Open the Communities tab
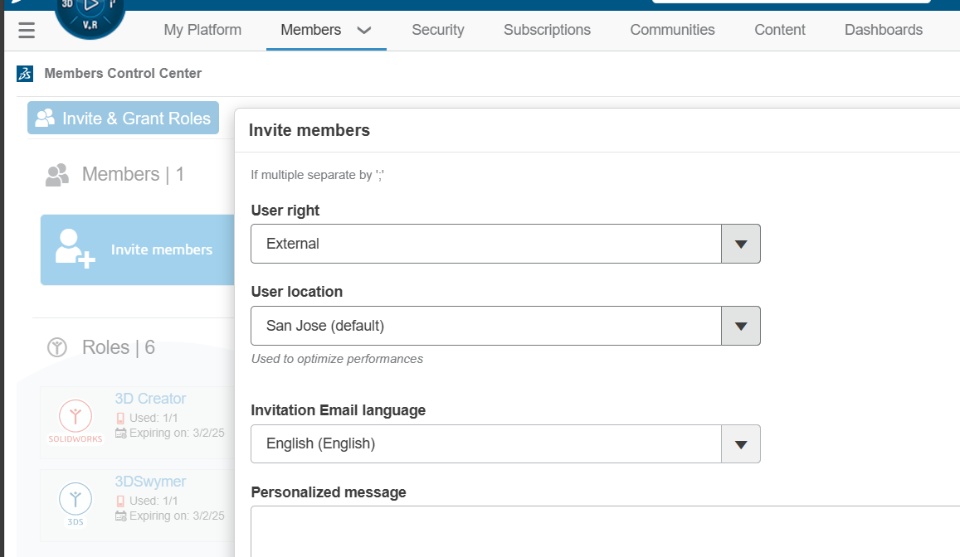The image size is (960, 557). click(672, 30)
